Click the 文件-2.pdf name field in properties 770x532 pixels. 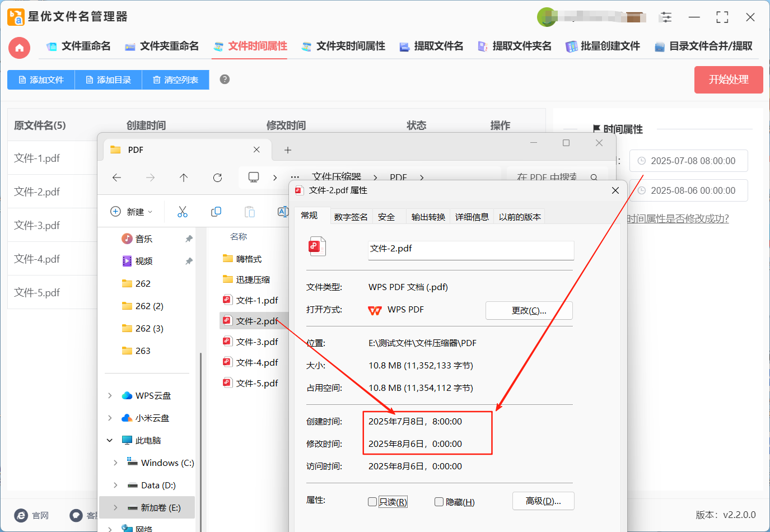point(471,250)
